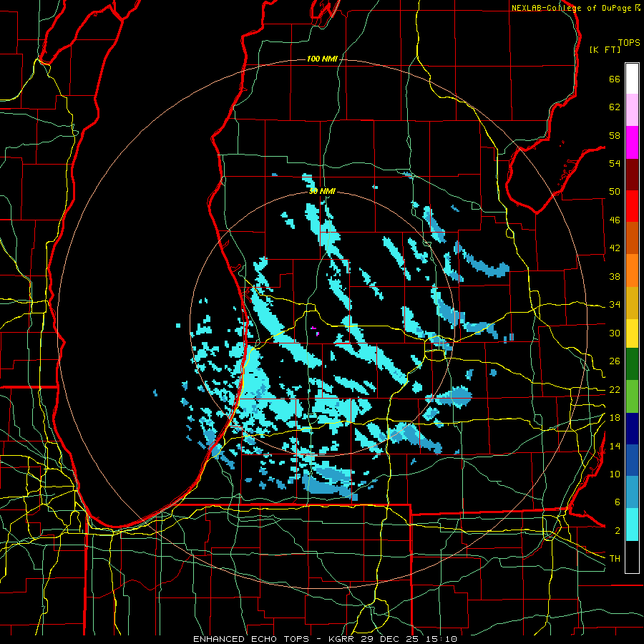Click the dark red legend swatch
The image size is (644, 644).
(x=632, y=175)
